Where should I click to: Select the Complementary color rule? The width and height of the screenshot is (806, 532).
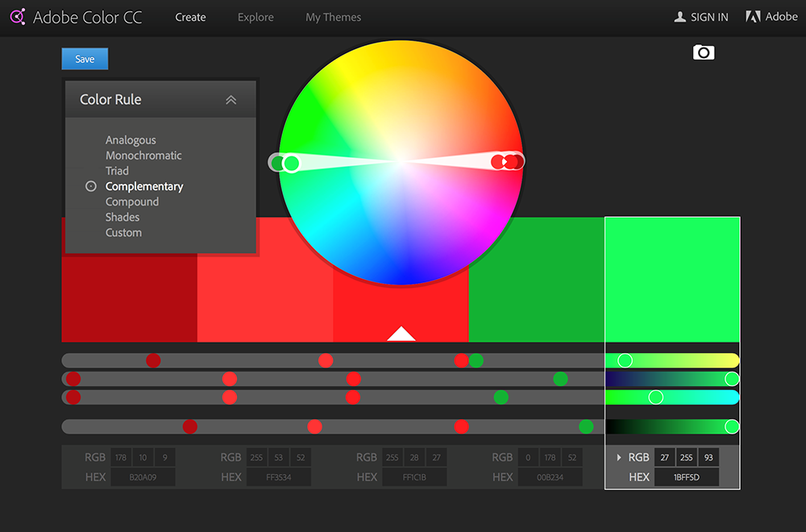point(144,186)
